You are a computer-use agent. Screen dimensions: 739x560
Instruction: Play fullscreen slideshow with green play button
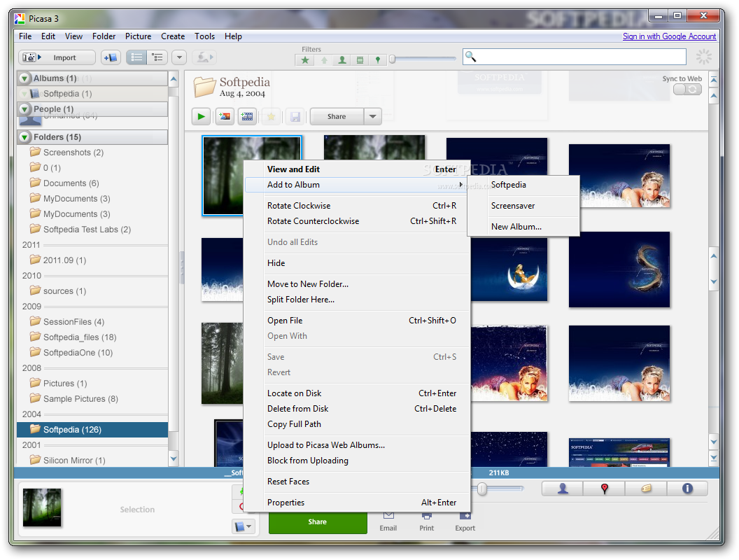(x=202, y=116)
